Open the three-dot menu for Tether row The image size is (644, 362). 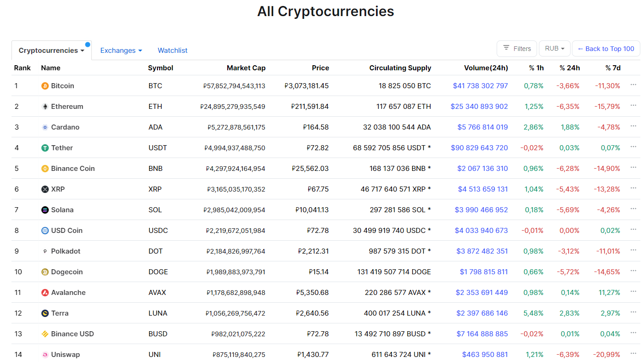(x=633, y=147)
